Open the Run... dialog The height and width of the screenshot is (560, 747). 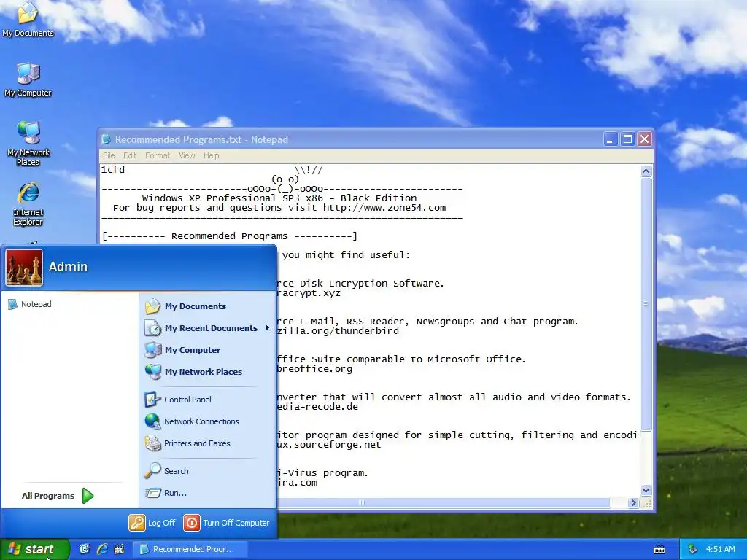[x=166, y=493]
